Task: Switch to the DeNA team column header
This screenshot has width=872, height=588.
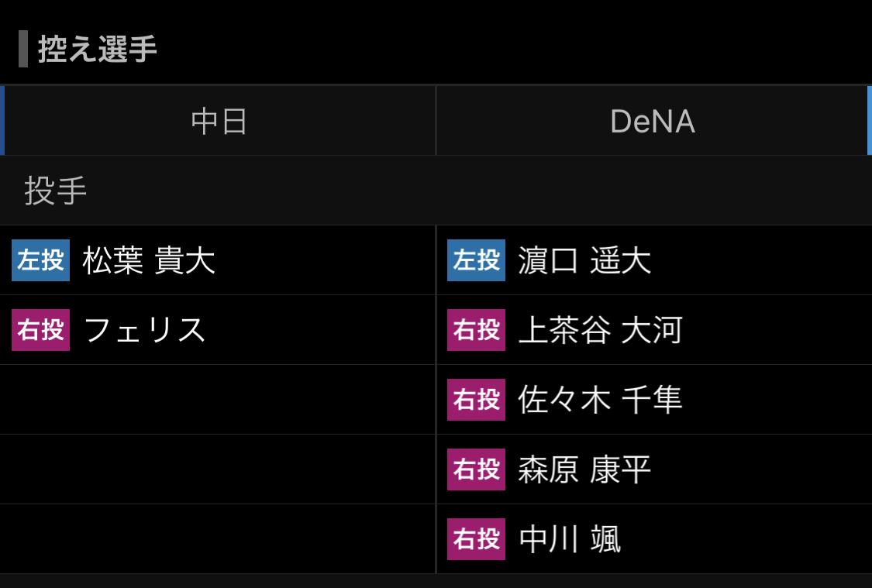Action: [x=653, y=121]
